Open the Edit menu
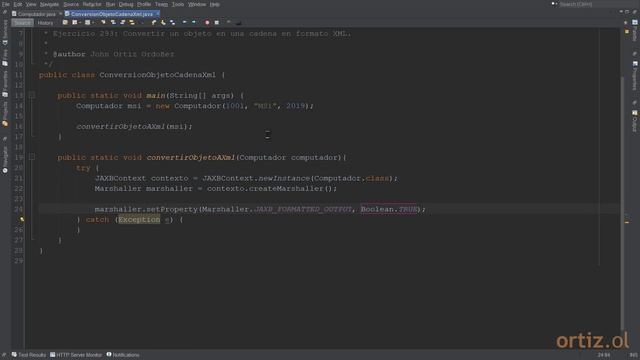 (x=18, y=4)
